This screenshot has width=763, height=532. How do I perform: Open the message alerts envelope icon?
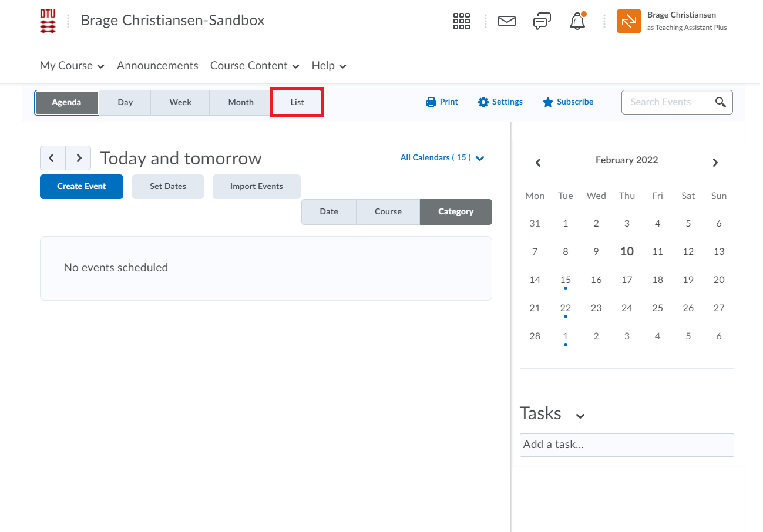pos(506,21)
